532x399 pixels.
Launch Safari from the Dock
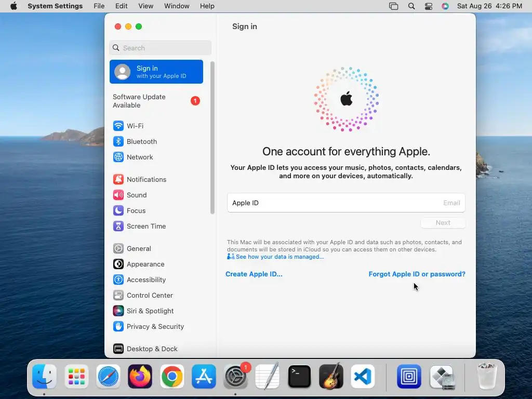(108, 377)
